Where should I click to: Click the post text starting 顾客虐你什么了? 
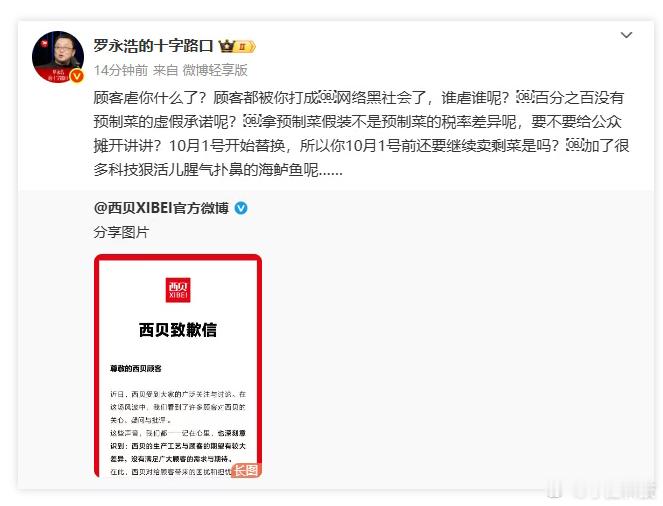tap(362, 134)
